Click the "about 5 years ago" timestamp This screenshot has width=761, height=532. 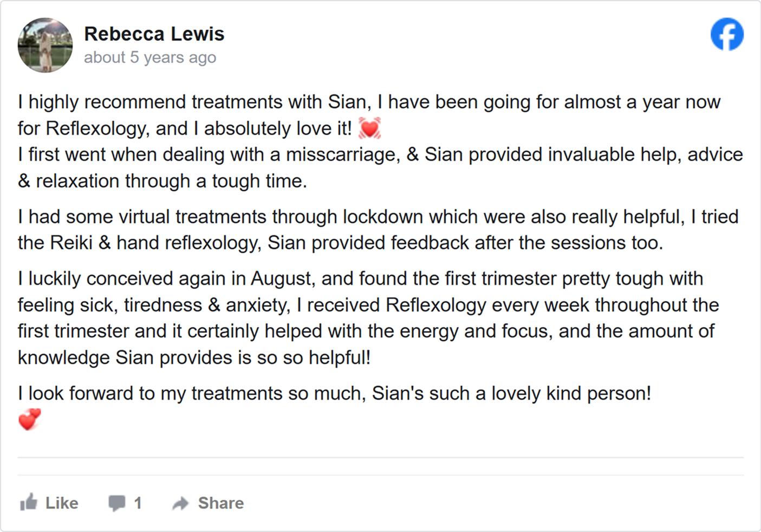[x=150, y=57]
